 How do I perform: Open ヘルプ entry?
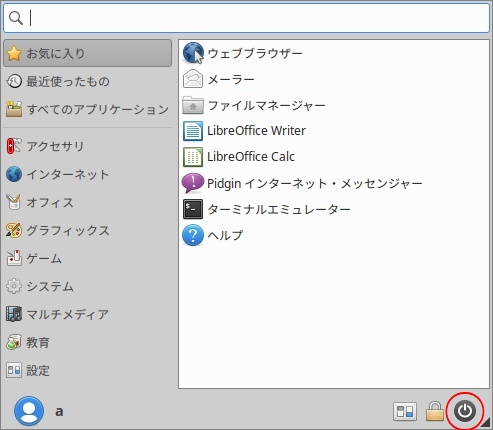[x=334, y=235]
